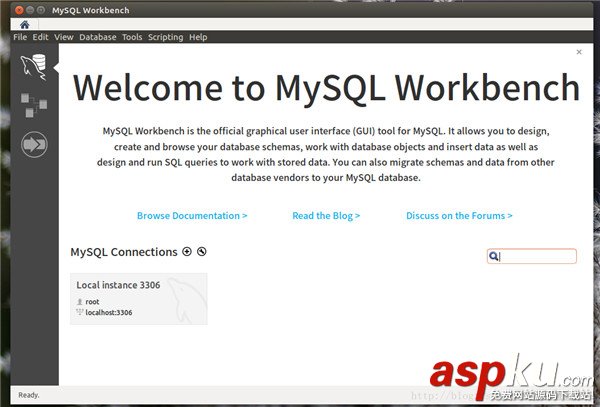Screen dimensions: 600x407
Task: Select the MySQL connections dolphin sidebar icon
Action: point(34,67)
